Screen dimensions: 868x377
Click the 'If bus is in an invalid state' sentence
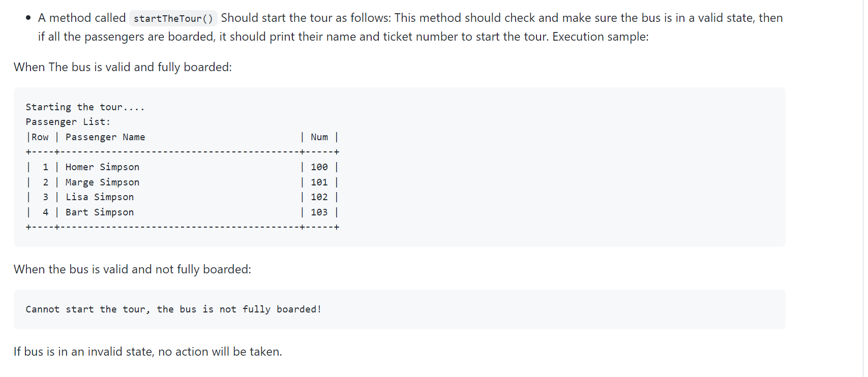(147, 352)
